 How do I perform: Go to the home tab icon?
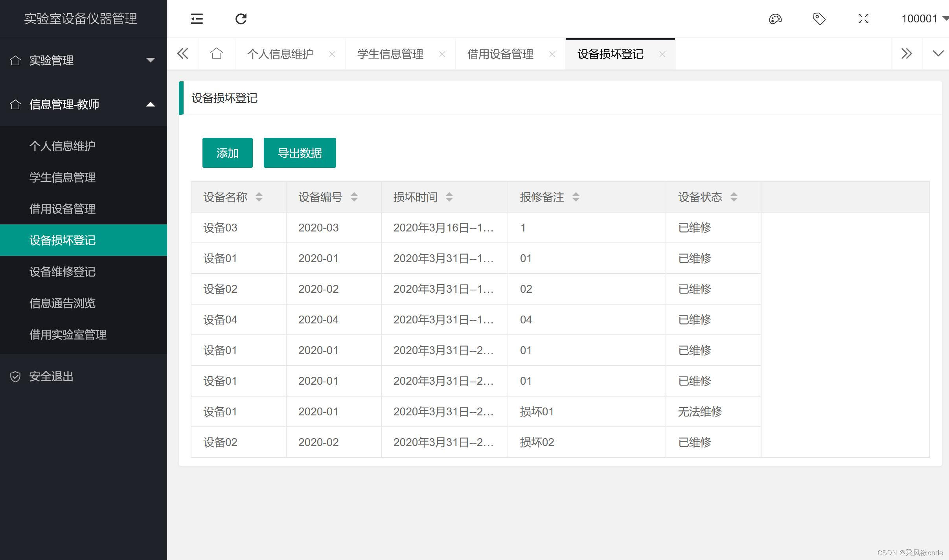pyautogui.click(x=216, y=54)
